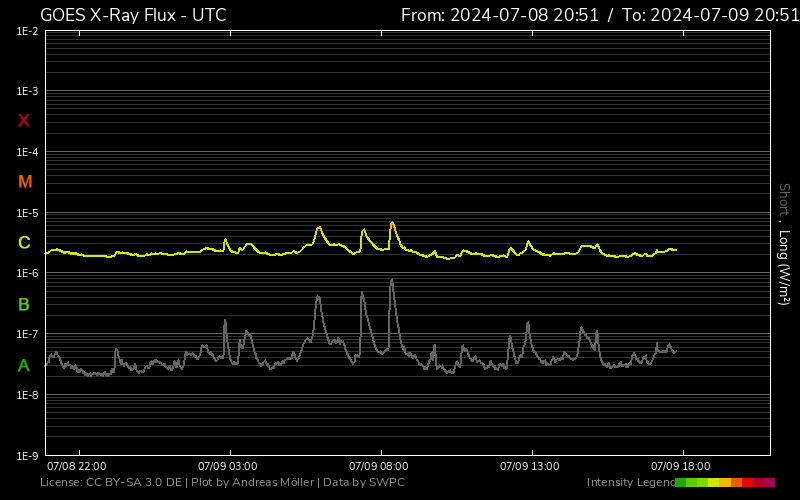Click the 1E-2 y-axis tick label

pyautogui.click(x=27, y=32)
